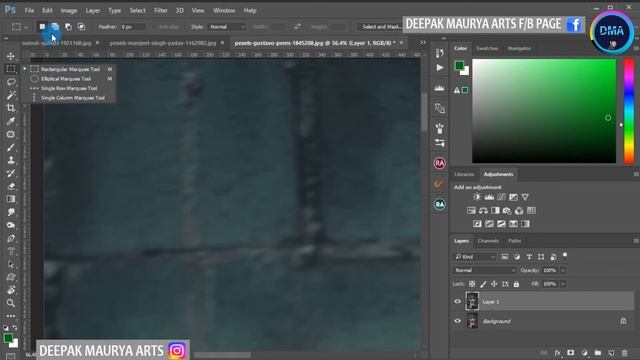This screenshot has height=360, width=640.
Task: Open the Image menu
Action: 69,11
